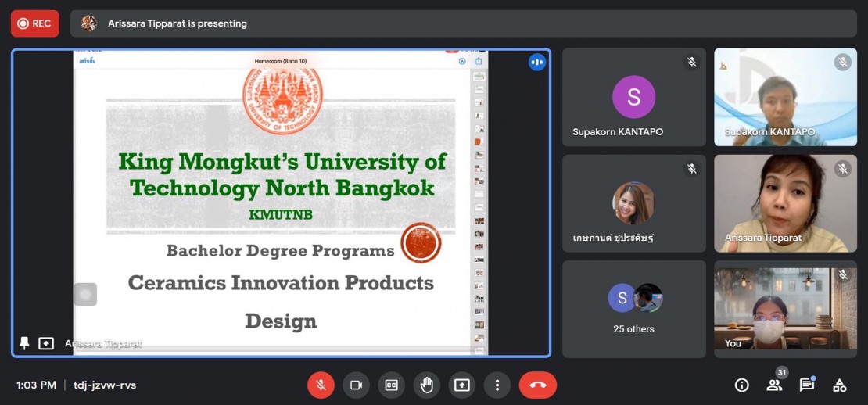Click the top slide thumbnail in shared sidebar
This screenshot has height=405, width=868.
pyautogui.click(x=479, y=76)
